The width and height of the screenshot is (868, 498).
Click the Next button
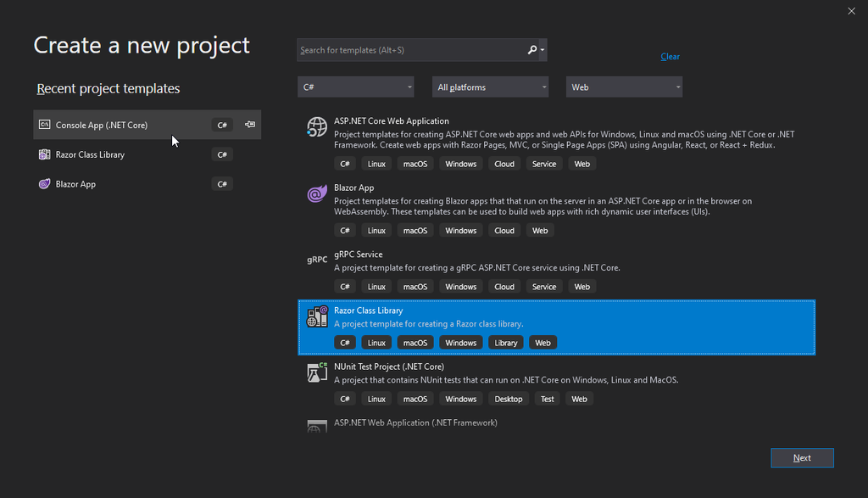(802, 457)
